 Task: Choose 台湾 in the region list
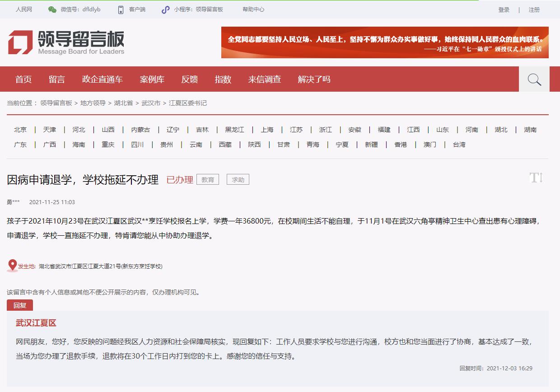(459, 145)
